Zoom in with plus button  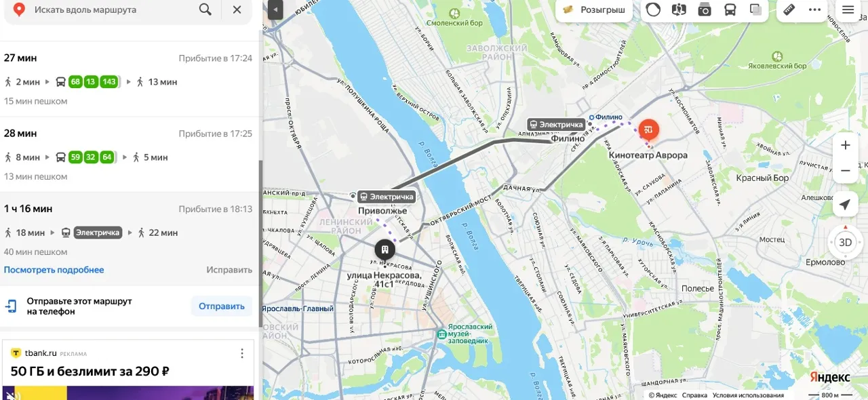click(x=845, y=145)
